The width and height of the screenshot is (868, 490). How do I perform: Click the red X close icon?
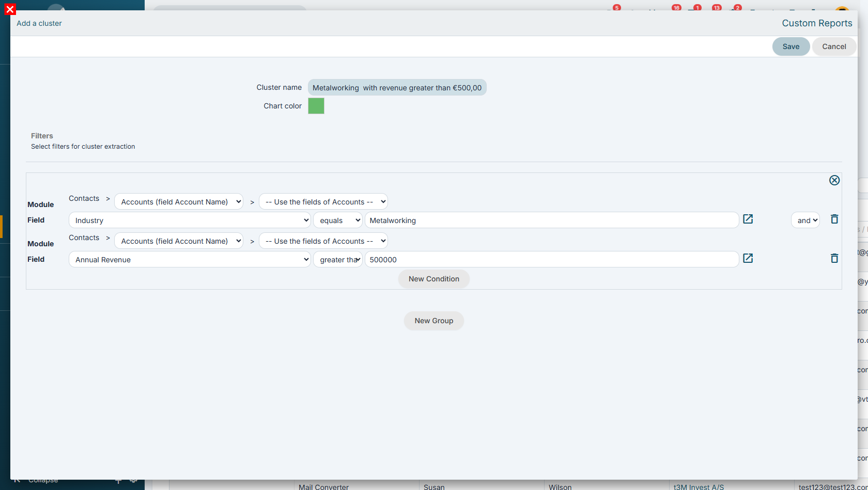click(10, 9)
